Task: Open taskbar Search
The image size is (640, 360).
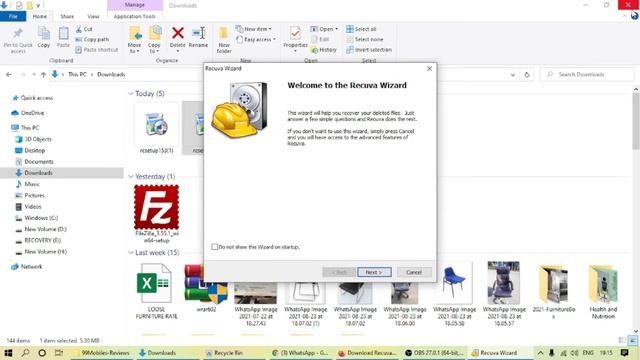Action: pyautogui.click(x=25, y=353)
